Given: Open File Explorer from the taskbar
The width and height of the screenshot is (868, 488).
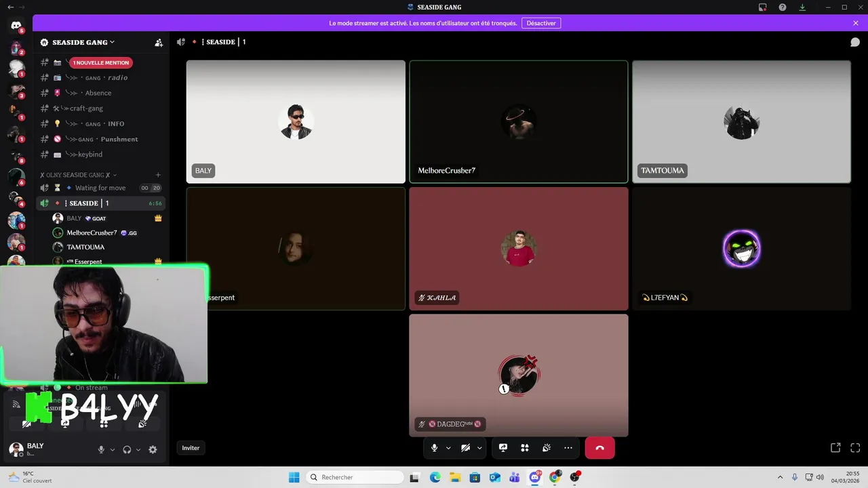Looking at the screenshot, I should 455,477.
